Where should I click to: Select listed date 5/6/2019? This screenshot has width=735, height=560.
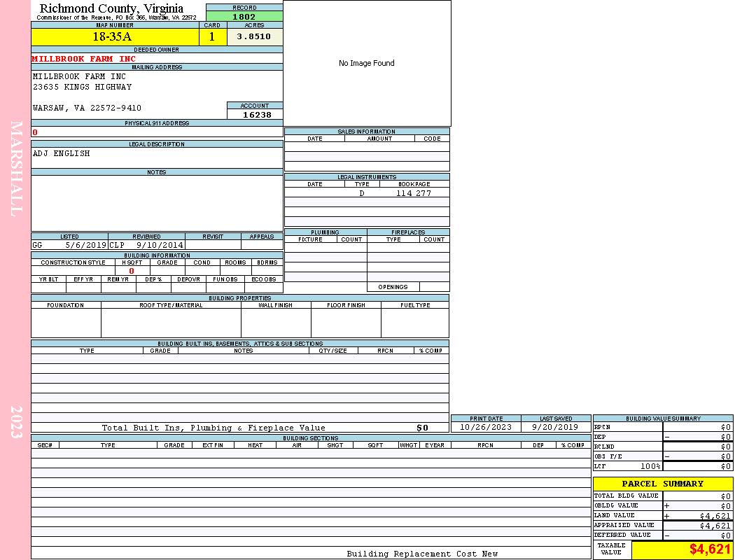click(x=86, y=245)
